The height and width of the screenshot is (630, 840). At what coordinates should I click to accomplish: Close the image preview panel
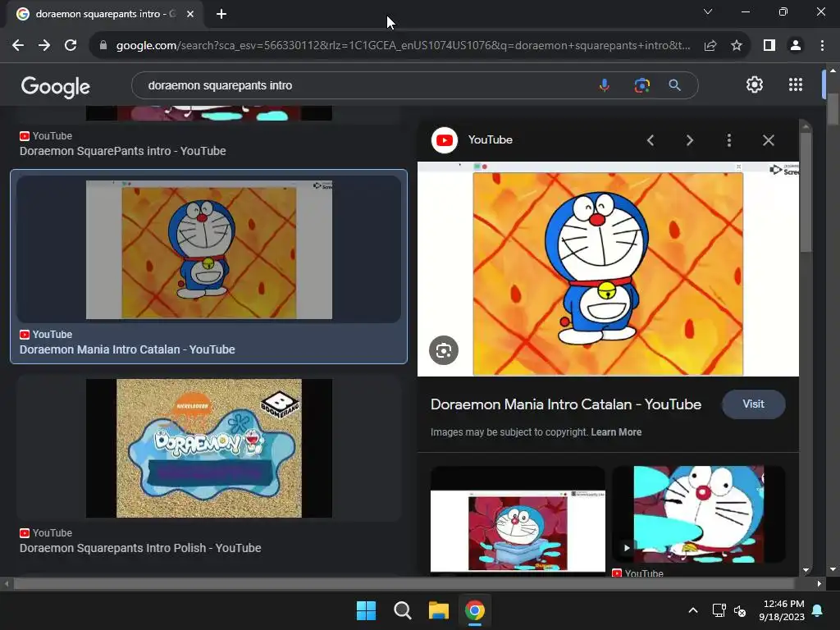tap(768, 140)
